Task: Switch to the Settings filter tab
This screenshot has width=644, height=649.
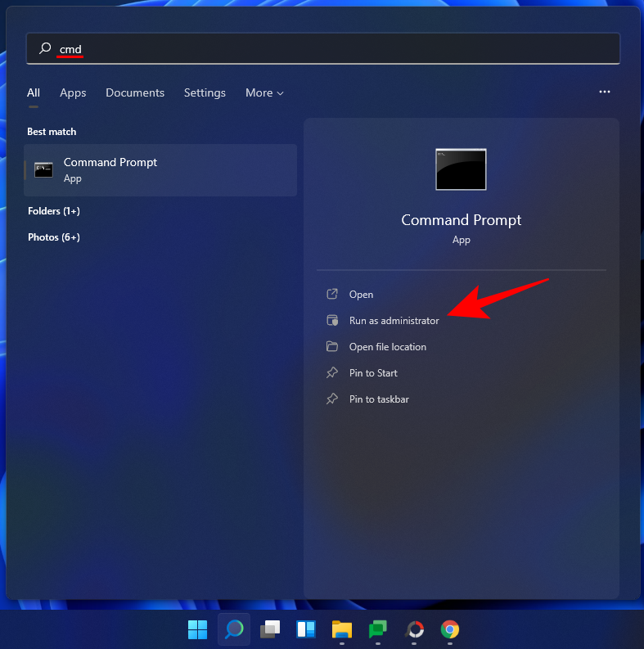Action: [x=205, y=93]
